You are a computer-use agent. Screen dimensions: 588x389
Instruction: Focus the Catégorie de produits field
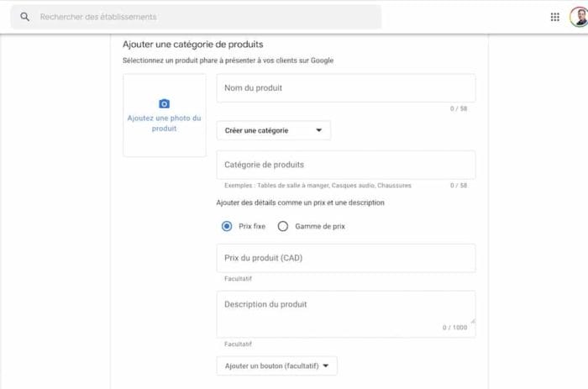tap(346, 165)
